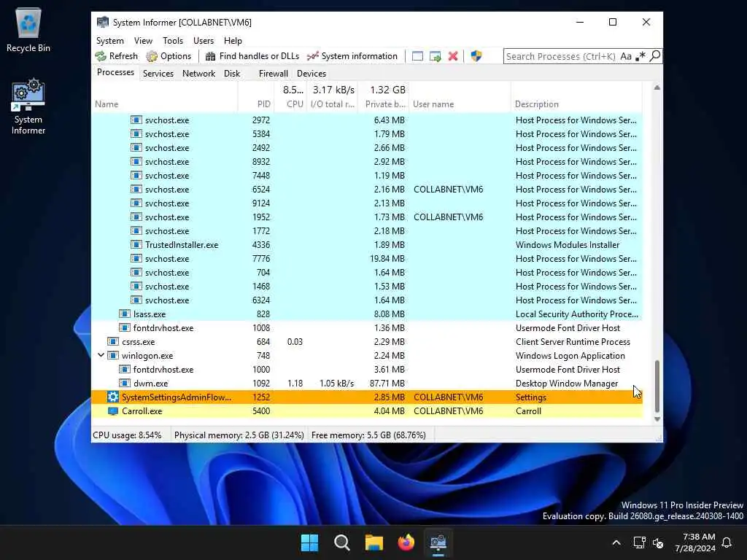Open the View menu

143,41
